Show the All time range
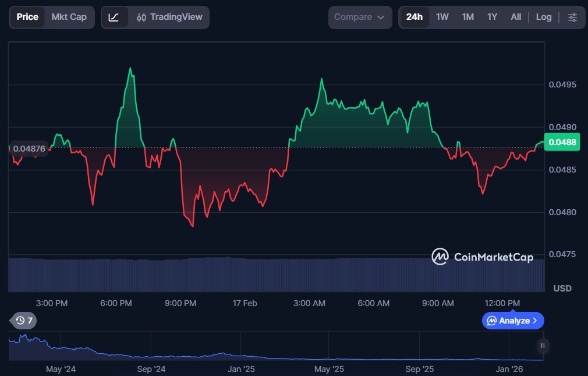Viewport: 588px width, 376px height. [x=516, y=17]
